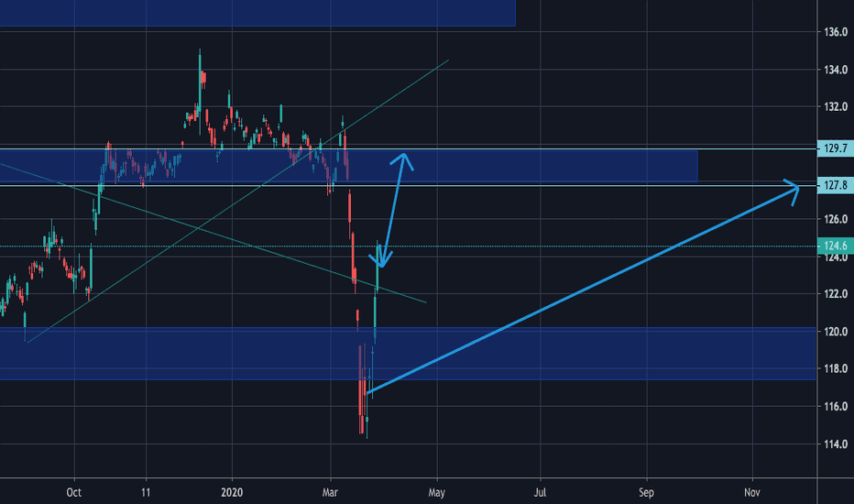Click the 129.7 price line label

tap(836, 148)
